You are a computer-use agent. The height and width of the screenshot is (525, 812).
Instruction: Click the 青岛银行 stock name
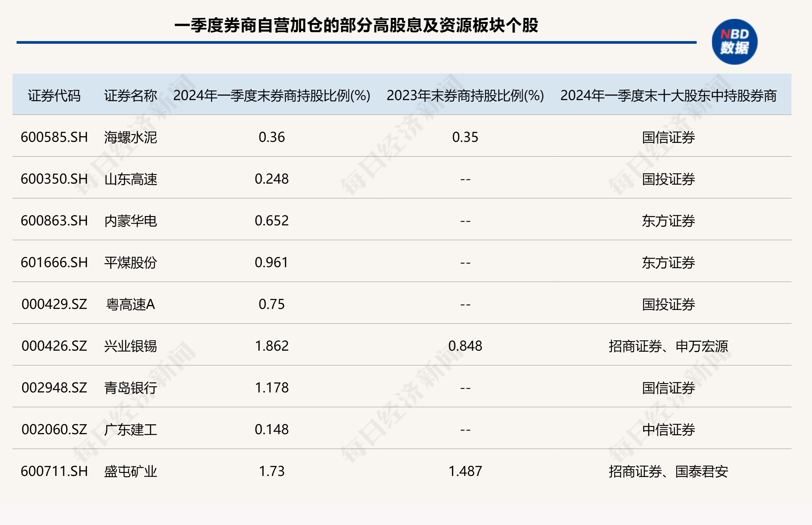(131, 387)
